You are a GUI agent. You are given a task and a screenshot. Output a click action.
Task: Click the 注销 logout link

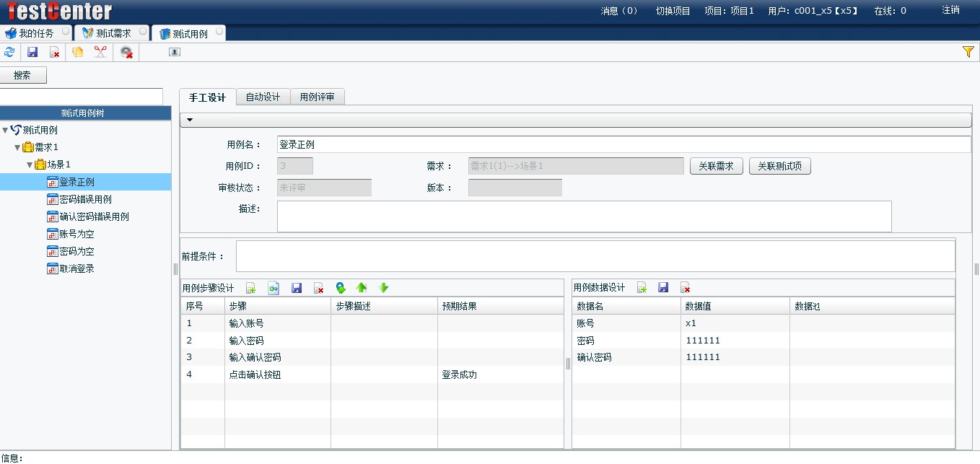(950, 10)
